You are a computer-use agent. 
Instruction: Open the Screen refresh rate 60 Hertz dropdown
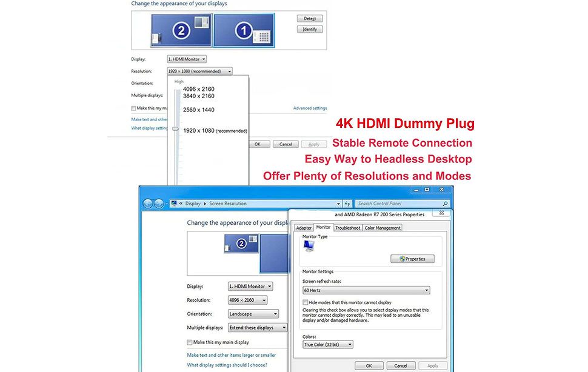pos(366,290)
